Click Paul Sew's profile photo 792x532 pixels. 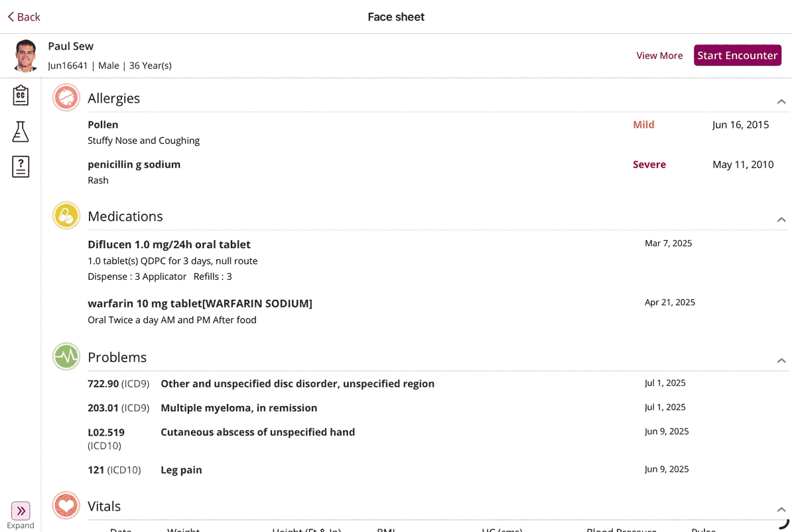click(x=26, y=56)
